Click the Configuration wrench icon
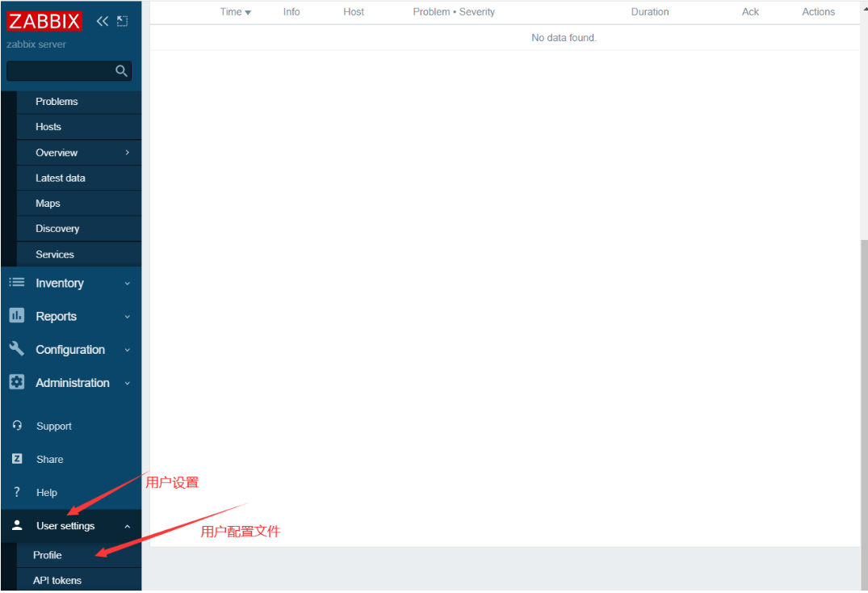The height and width of the screenshot is (593, 868). (17, 349)
